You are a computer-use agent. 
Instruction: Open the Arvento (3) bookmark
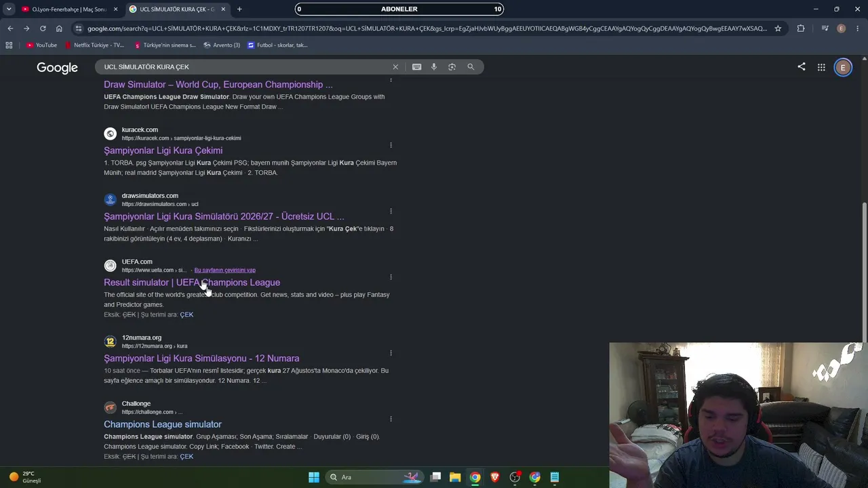[x=222, y=45]
